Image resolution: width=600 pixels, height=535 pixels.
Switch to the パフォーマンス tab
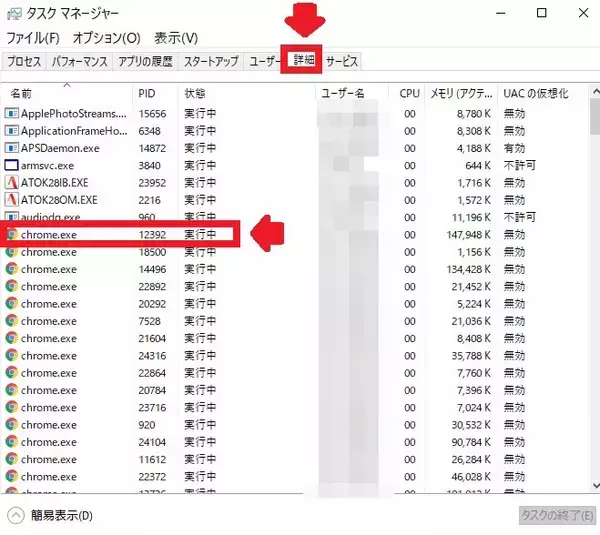click(x=80, y=61)
